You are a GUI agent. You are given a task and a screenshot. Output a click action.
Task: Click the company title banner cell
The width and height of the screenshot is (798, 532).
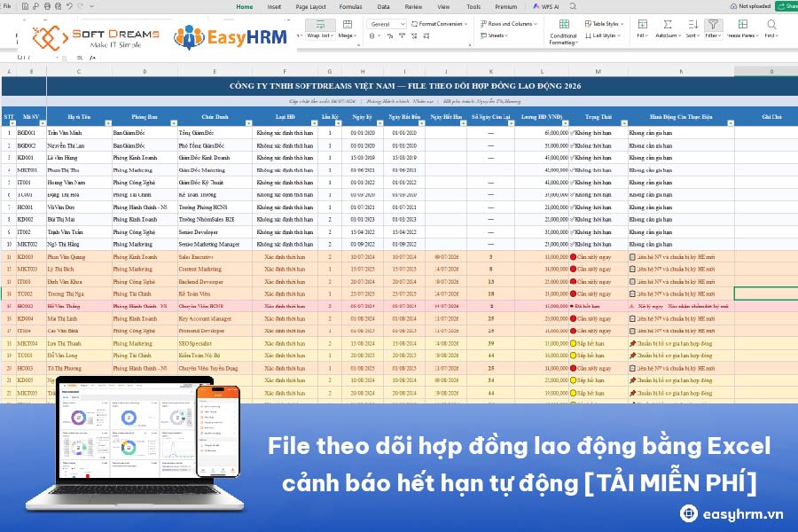(x=405, y=86)
